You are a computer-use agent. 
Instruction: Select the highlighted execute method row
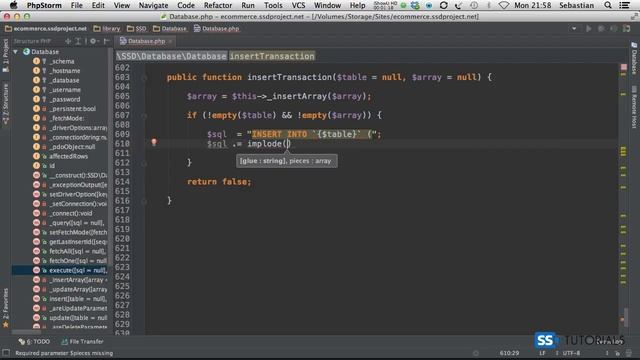click(60, 270)
